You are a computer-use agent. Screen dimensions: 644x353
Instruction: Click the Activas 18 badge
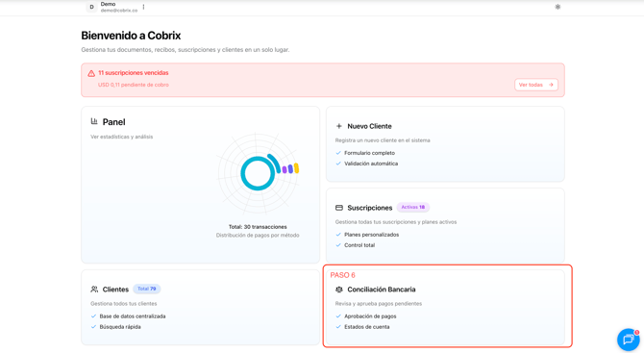coord(412,207)
